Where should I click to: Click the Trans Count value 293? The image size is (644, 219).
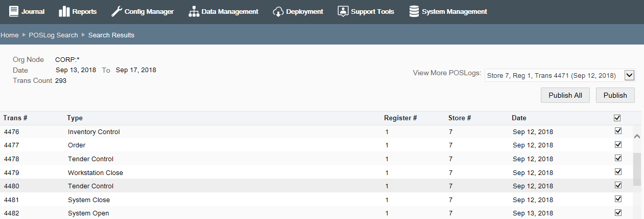click(61, 80)
